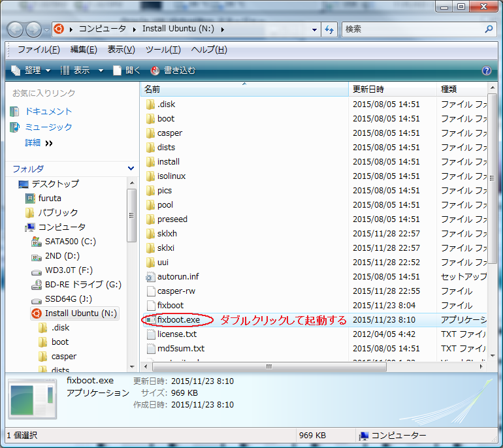Click the Ubuntu icon in address bar
Screen dimensions: 503x448
[x=59, y=29]
